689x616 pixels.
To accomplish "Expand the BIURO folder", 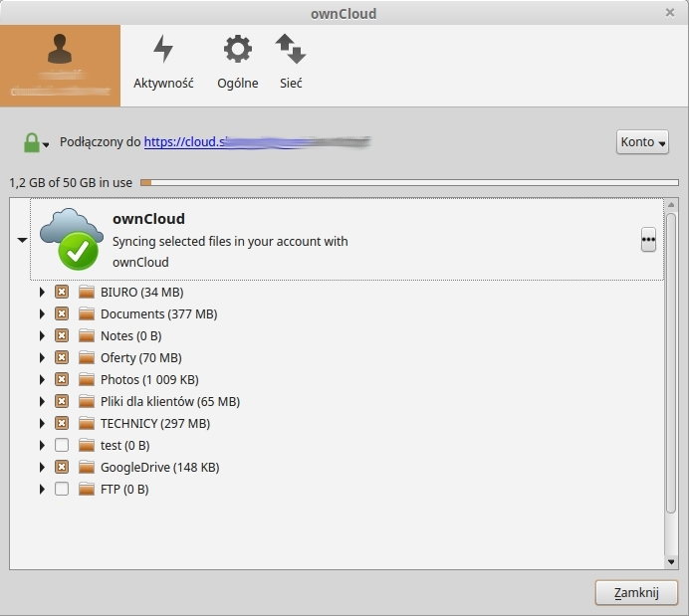I will point(42,292).
